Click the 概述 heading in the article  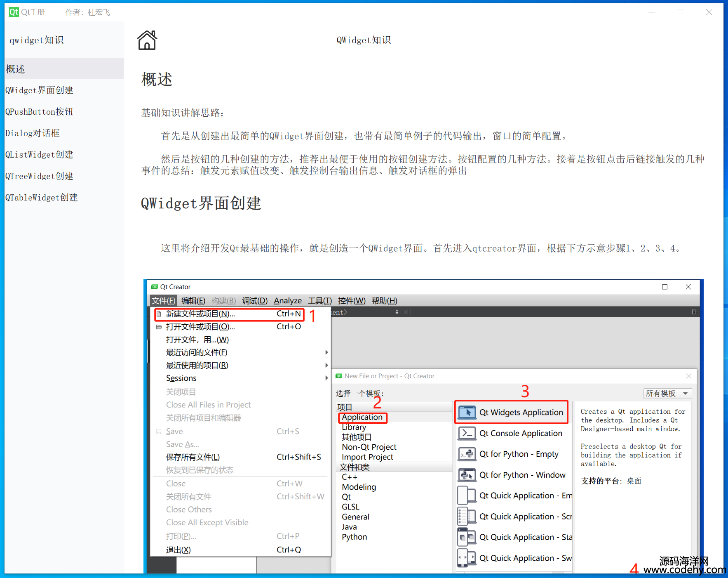coord(157,79)
